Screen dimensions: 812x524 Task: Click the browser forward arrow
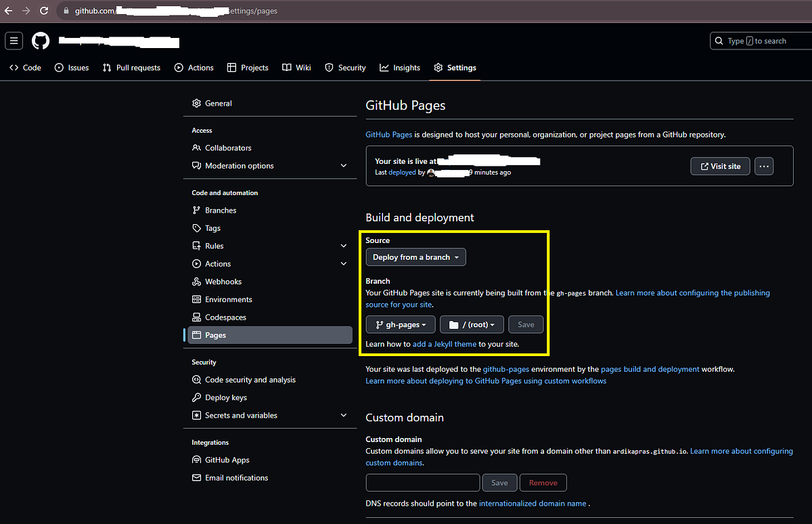pos(26,11)
